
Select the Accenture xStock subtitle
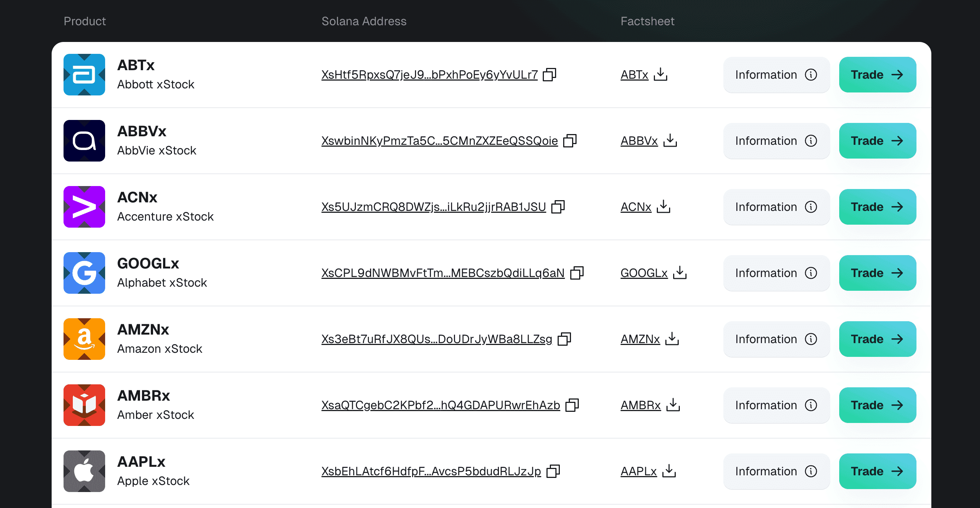click(165, 216)
